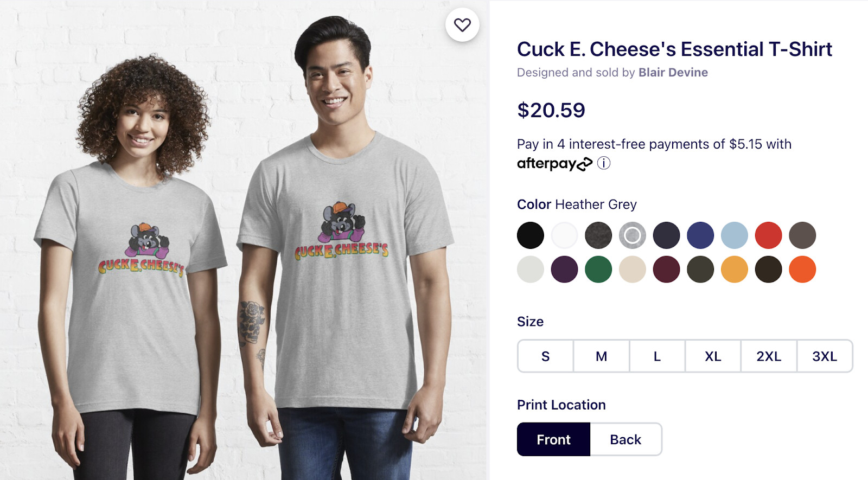The height and width of the screenshot is (480, 868).
Task: Select the purple color swatch
Action: [x=565, y=270]
